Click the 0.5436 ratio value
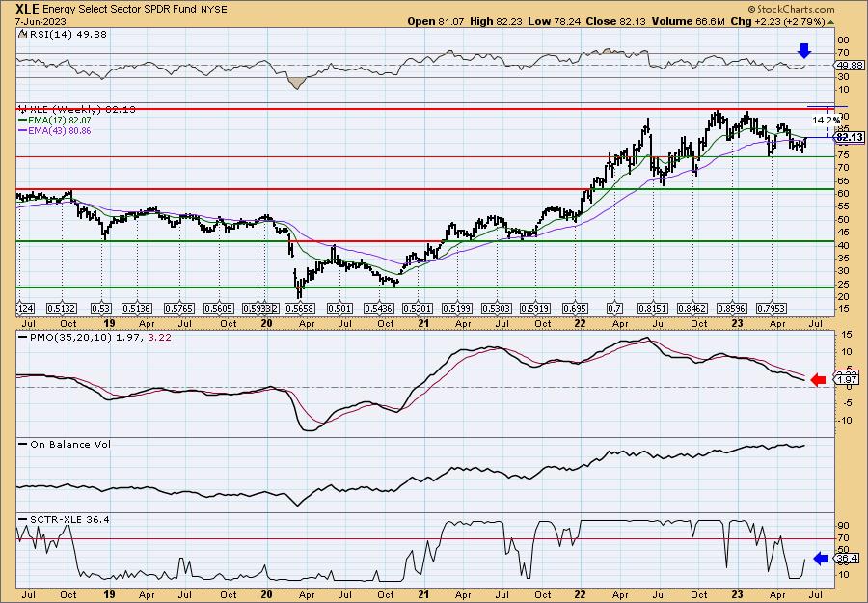 tap(379, 308)
